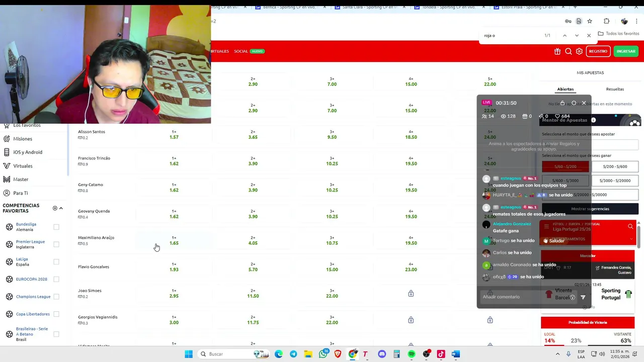Select Francisco Trincão 2+ odds 3.90
644x362 pixels.
point(253,161)
